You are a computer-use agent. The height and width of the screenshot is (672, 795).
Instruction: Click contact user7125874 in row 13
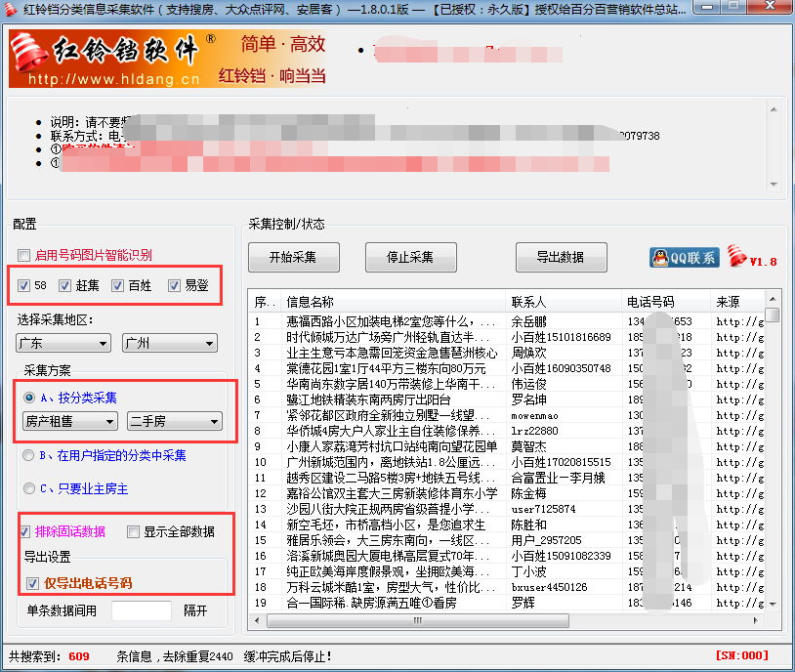pyautogui.click(x=544, y=509)
